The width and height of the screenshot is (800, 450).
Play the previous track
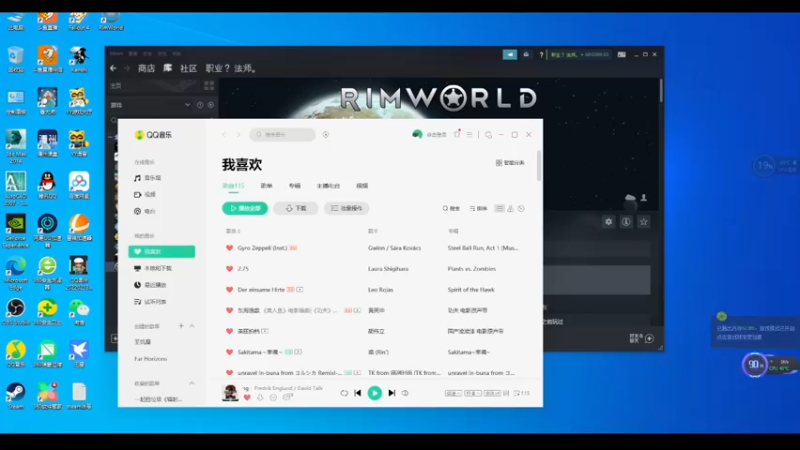(x=358, y=393)
